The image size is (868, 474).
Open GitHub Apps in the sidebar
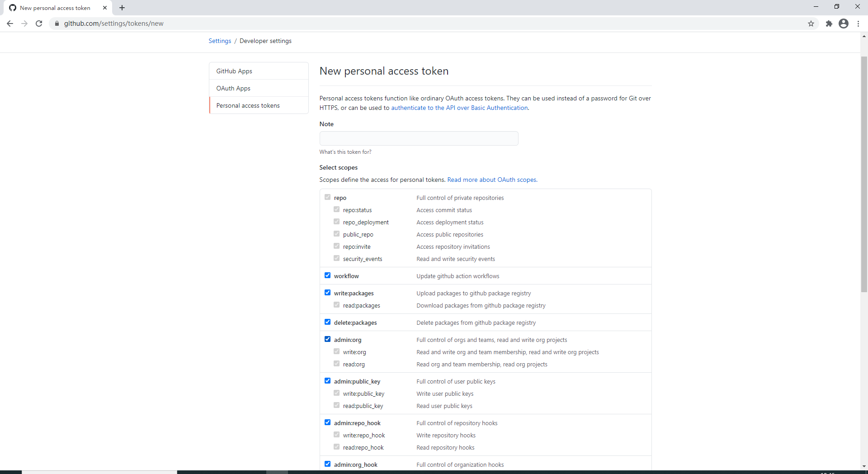click(x=234, y=71)
